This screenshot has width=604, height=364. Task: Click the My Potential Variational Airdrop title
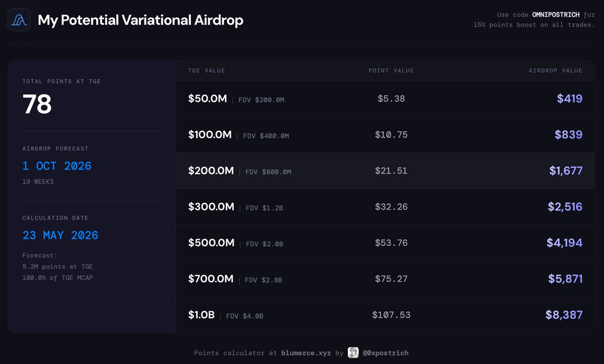[140, 20]
